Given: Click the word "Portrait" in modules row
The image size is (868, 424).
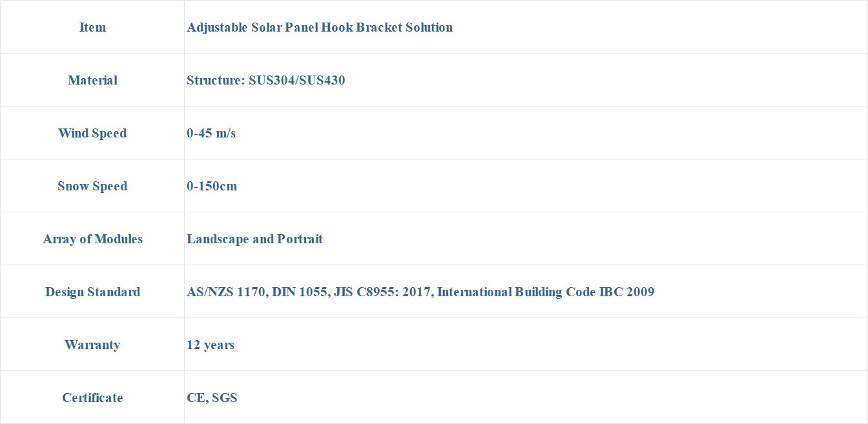Looking at the screenshot, I should click(300, 239).
